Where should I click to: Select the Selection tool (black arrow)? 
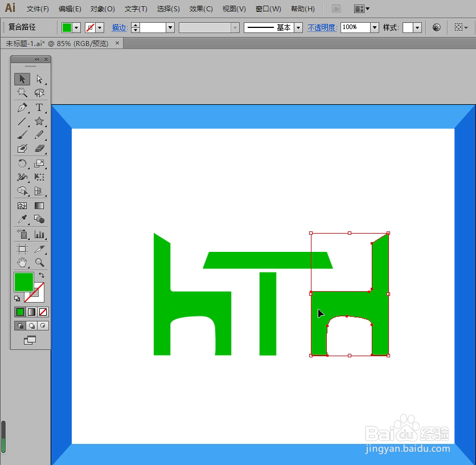pos(22,79)
